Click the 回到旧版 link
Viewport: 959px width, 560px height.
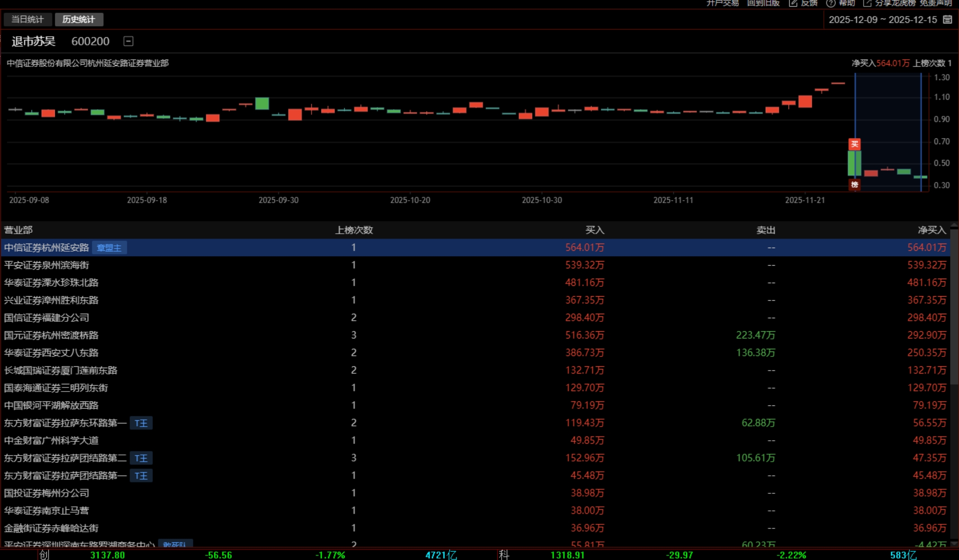coord(763,3)
